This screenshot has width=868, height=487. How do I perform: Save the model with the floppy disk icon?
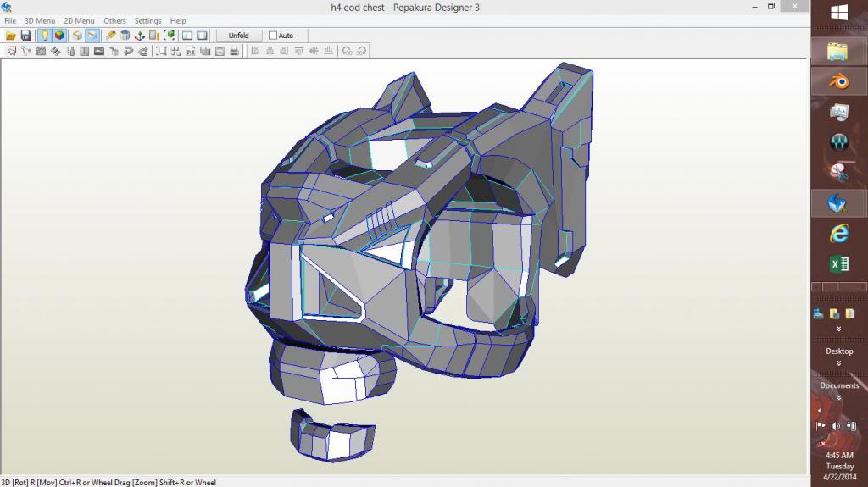[x=25, y=36]
